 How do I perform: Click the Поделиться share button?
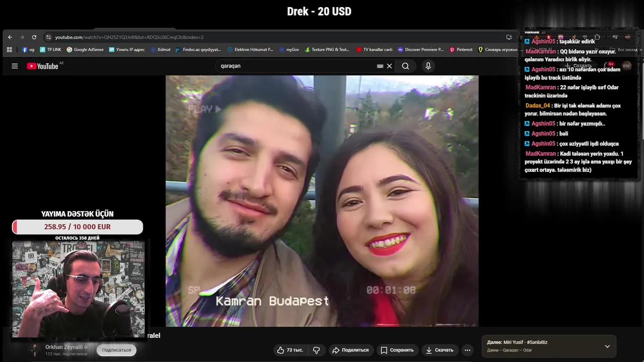pos(350,350)
